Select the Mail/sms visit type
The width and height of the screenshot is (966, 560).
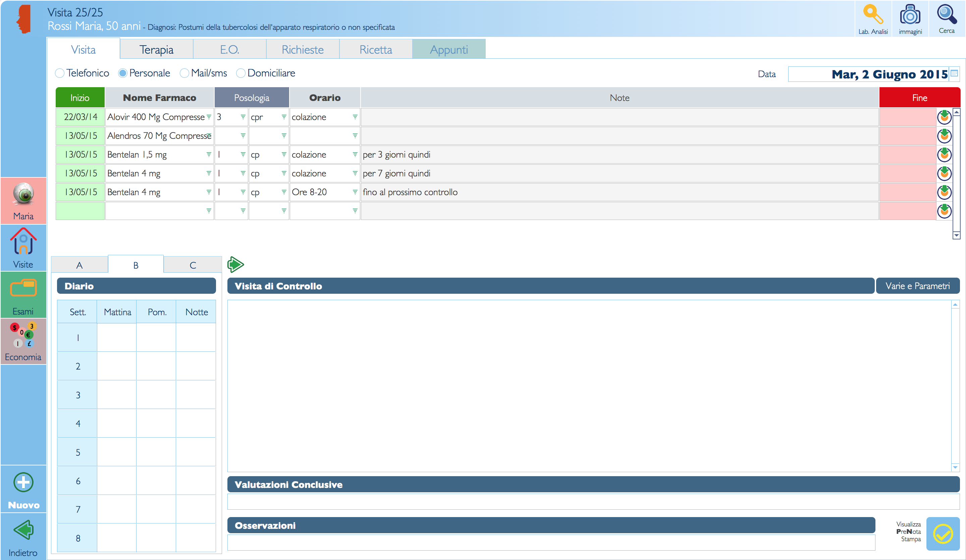184,73
